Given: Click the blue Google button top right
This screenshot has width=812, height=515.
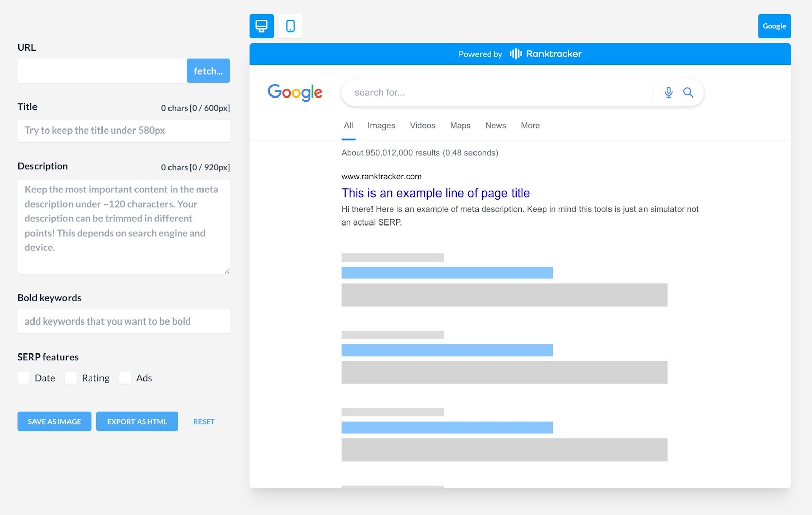Looking at the screenshot, I should click(x=773, y=25).
